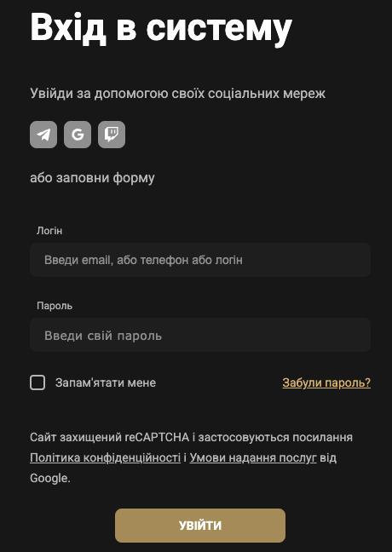Click the Google. word ending the notice

(50, 478)
